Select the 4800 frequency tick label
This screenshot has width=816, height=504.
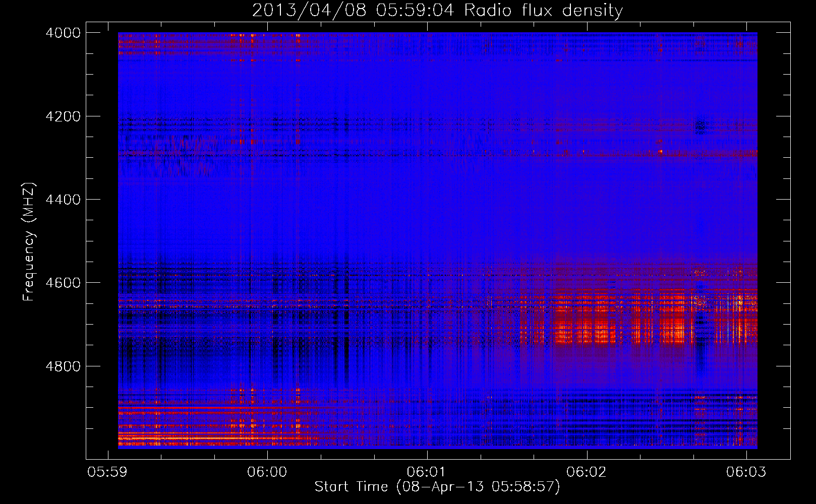[63, 366]
